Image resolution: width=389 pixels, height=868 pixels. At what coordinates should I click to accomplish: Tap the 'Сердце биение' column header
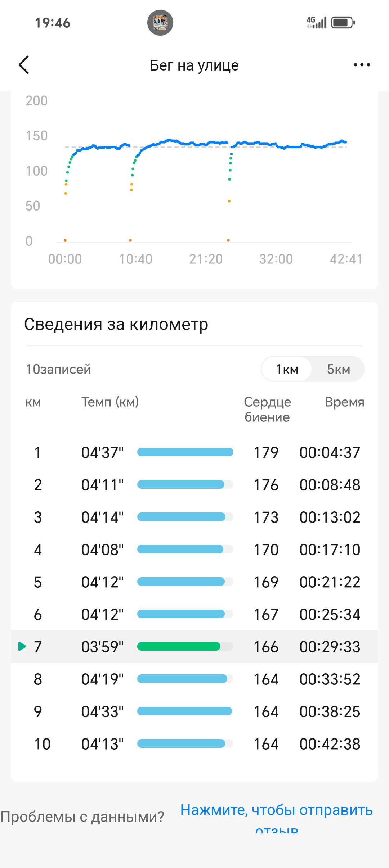[267, 409]
